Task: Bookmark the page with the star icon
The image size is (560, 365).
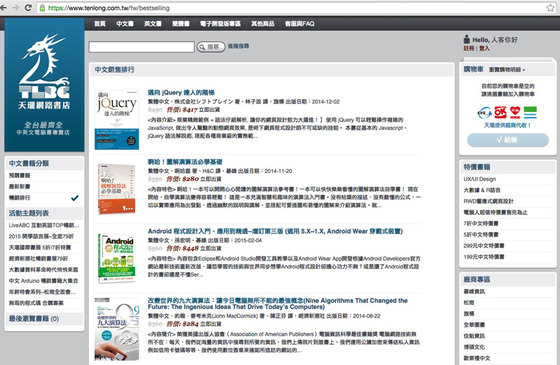Action: [x=550, y=8]
